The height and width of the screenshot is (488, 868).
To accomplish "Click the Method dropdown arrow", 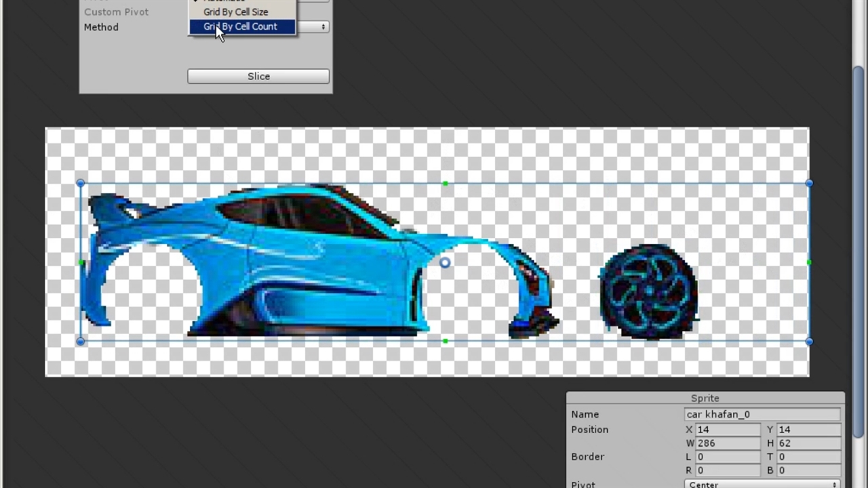I will coord(323,27).
